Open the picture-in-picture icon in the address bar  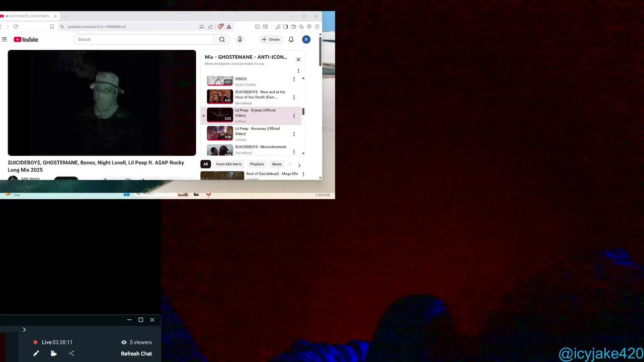pos(202,27)
